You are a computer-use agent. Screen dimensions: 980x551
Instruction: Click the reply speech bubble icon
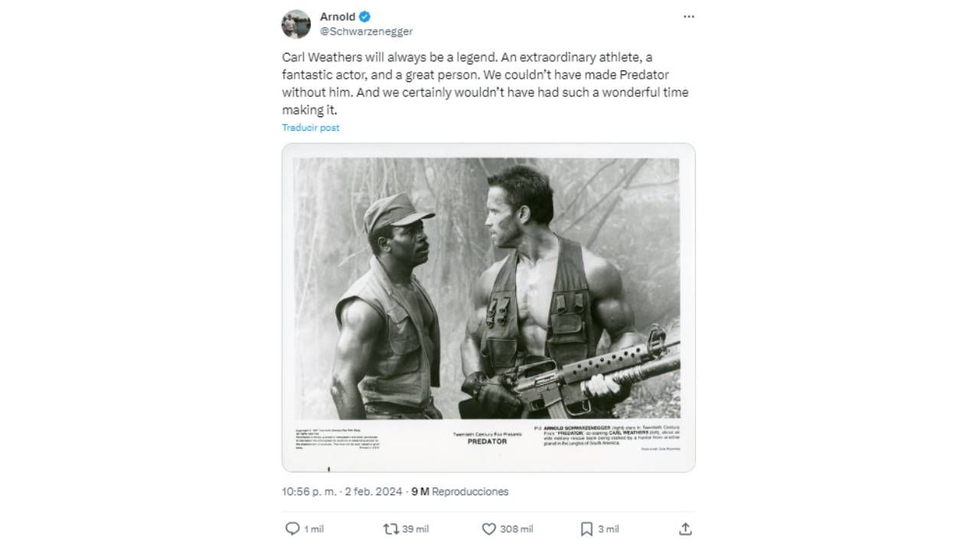[x=292, y=529]
